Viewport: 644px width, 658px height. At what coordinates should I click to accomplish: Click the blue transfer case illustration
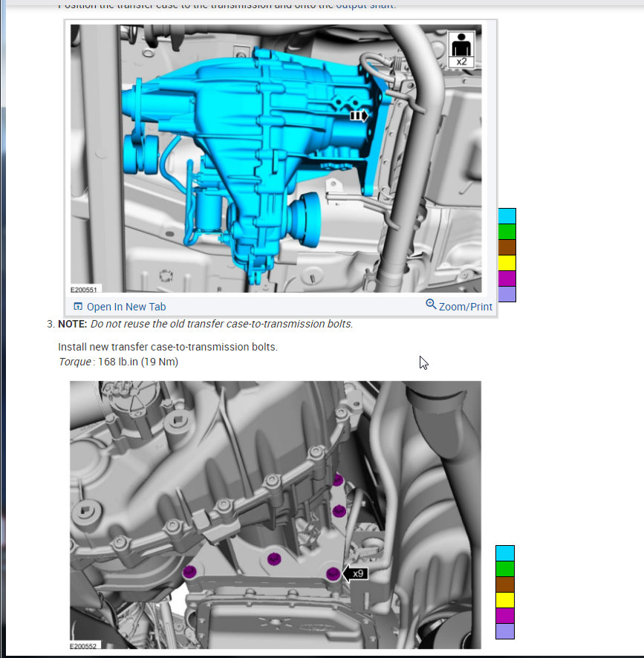coord(276,158)
